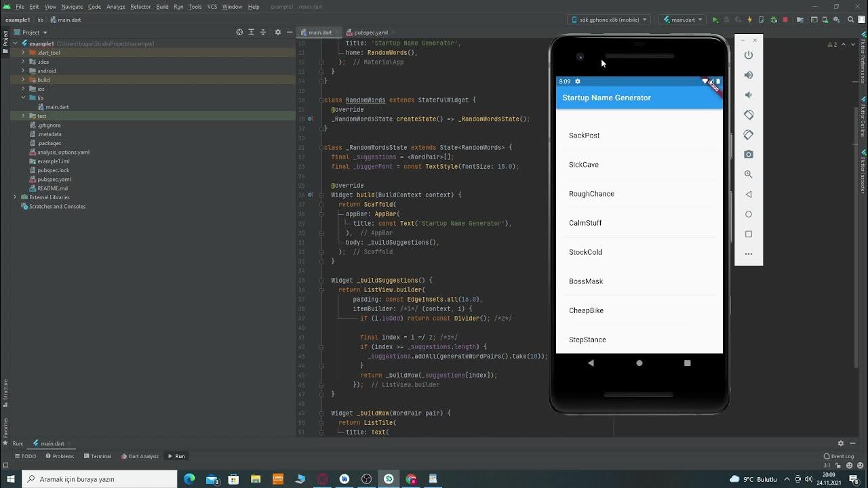The height and width of the screenshot is (488, 868).
Task: Open the Terminal tool window tab
Action: tap(97, 456)
